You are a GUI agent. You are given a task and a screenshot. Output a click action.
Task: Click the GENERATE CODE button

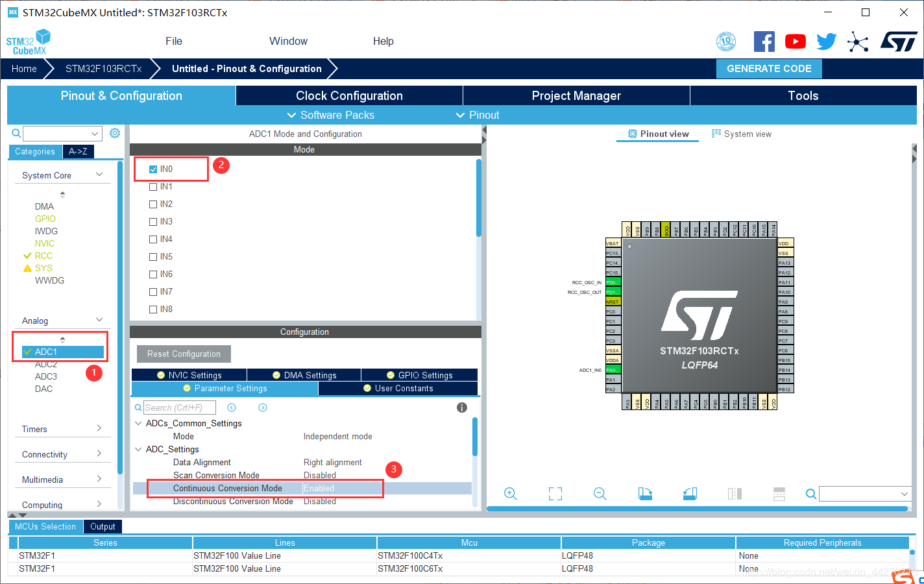(x=769, y=68)
